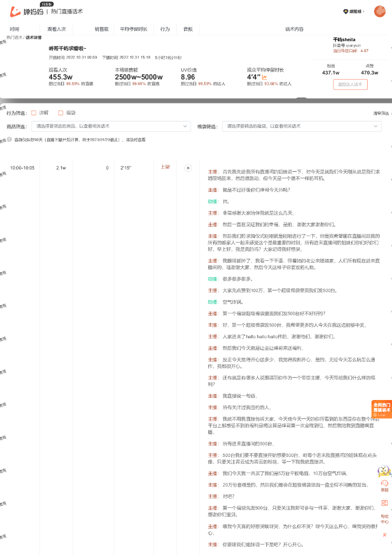Click the trend chart icon beside 4'4"
The width and height of the screenshot is (392, 555).
264,77
